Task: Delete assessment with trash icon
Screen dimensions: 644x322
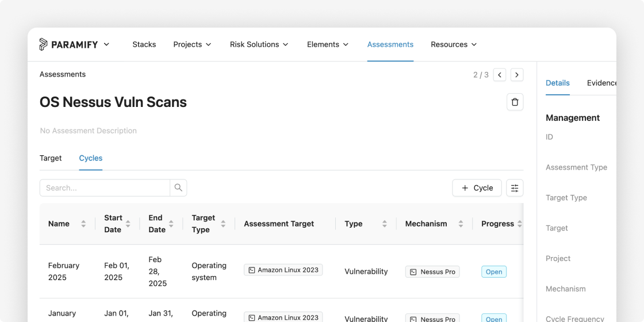Action: 515,102
